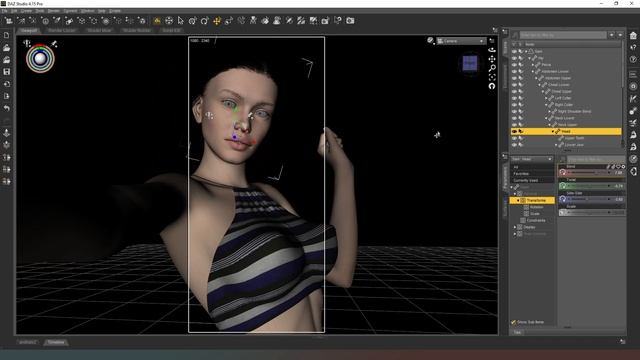Open the Render menu
The width and height of the screenshot is (640, 360).
[53, 11]
